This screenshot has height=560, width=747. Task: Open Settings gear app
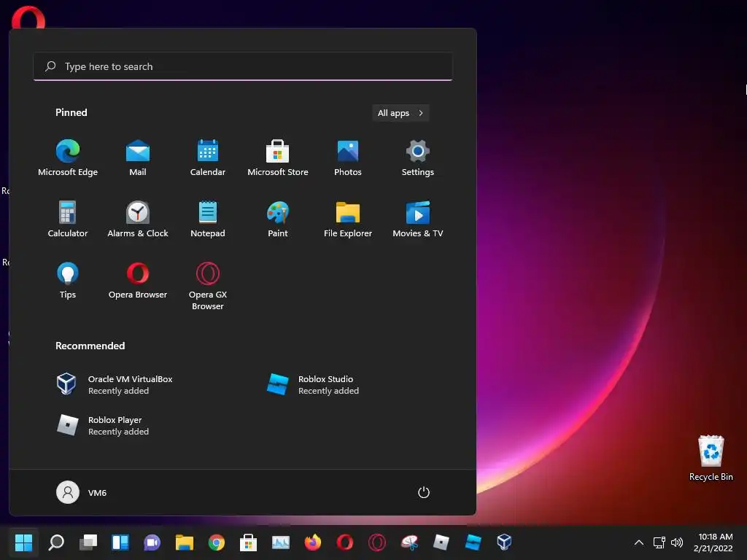[x=418, y=158]
